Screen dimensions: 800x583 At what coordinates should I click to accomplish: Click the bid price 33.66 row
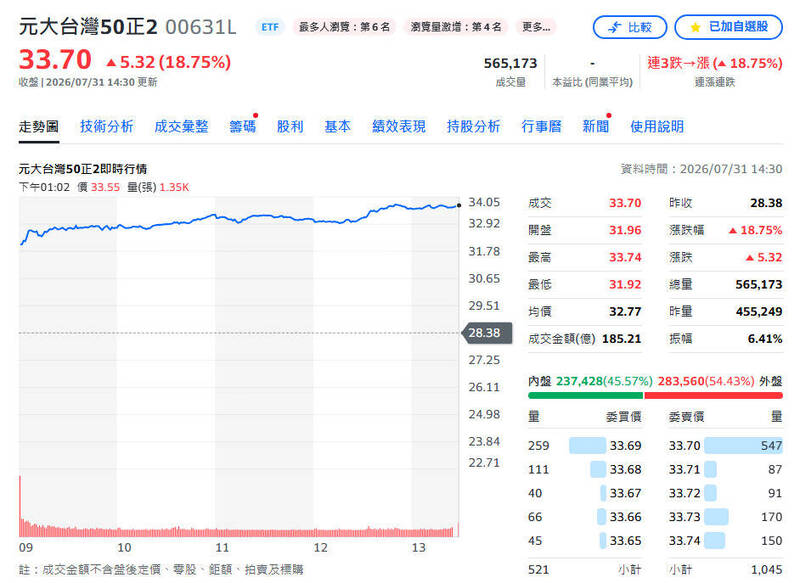pos(585,517)
